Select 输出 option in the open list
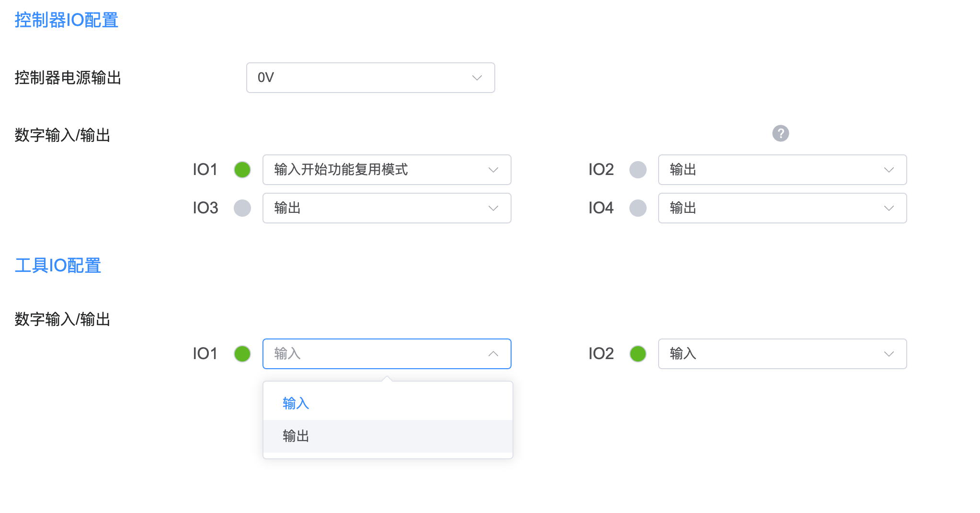The image size is (980, 513). coord(296,436)
